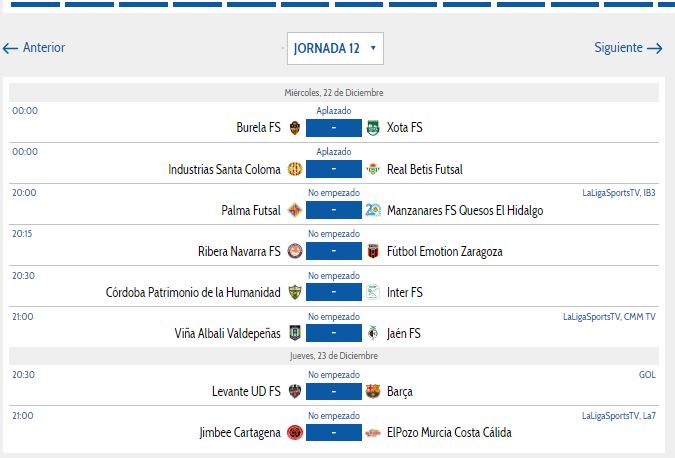
Task: Go to the Anterior matchday
Action: [x=34, y=48]
